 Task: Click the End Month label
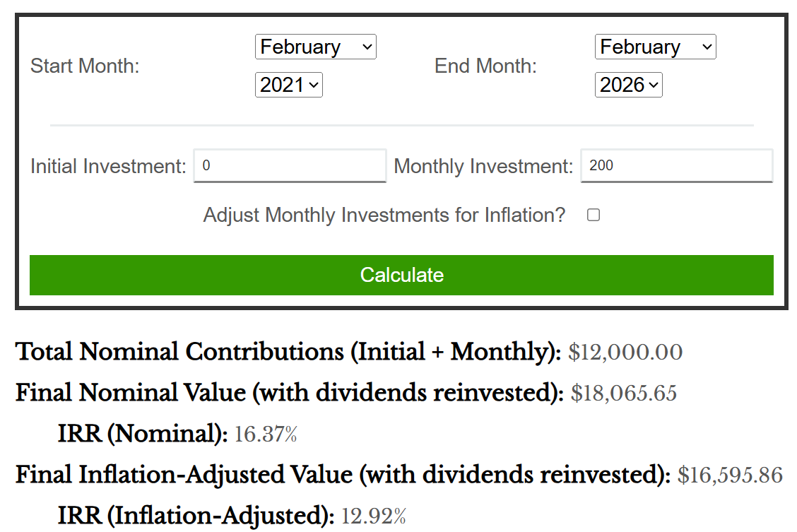(x=485, y=66)
